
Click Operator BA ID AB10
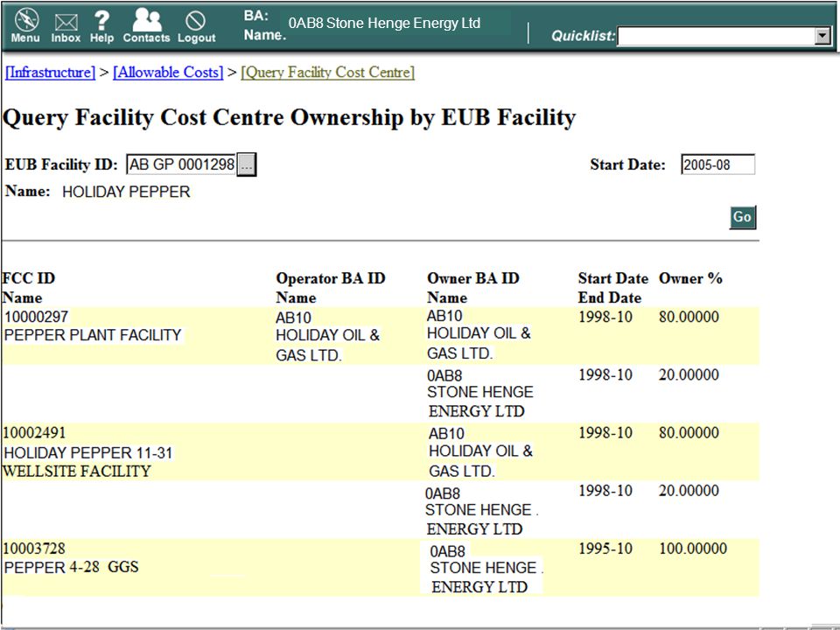pos(294,318)
